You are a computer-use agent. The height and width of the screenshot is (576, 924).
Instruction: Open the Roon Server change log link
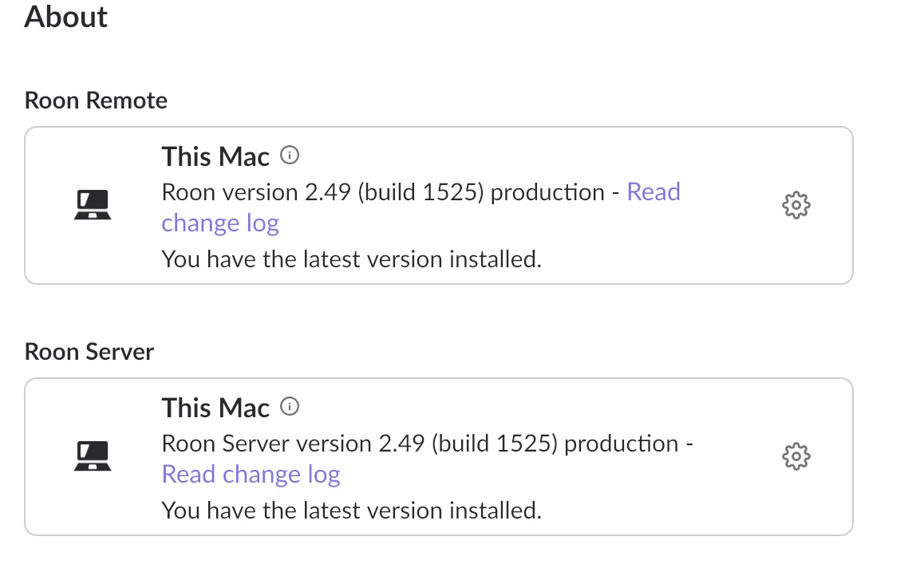(x=251, y=474)
